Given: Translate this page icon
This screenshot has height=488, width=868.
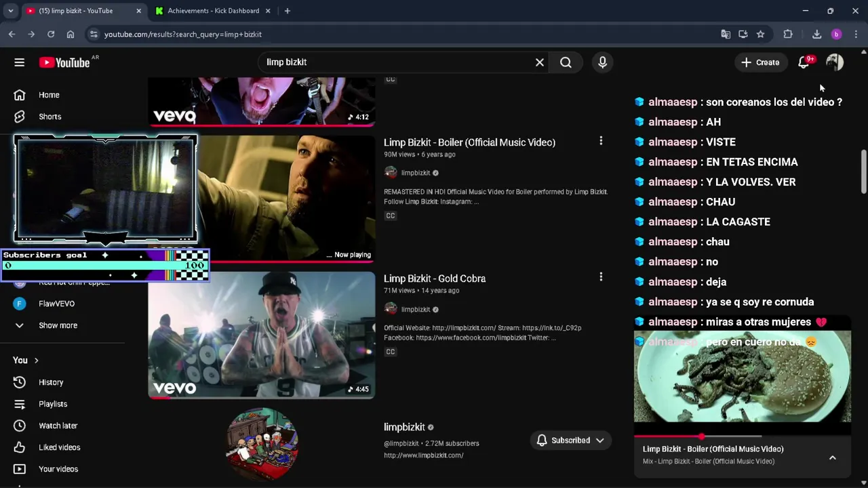Looking at the screenshot, I should click(726, 34).
